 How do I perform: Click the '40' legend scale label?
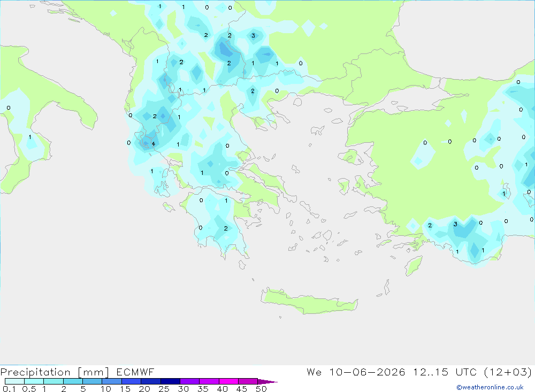pyautogui.click(x=222, y=389)
